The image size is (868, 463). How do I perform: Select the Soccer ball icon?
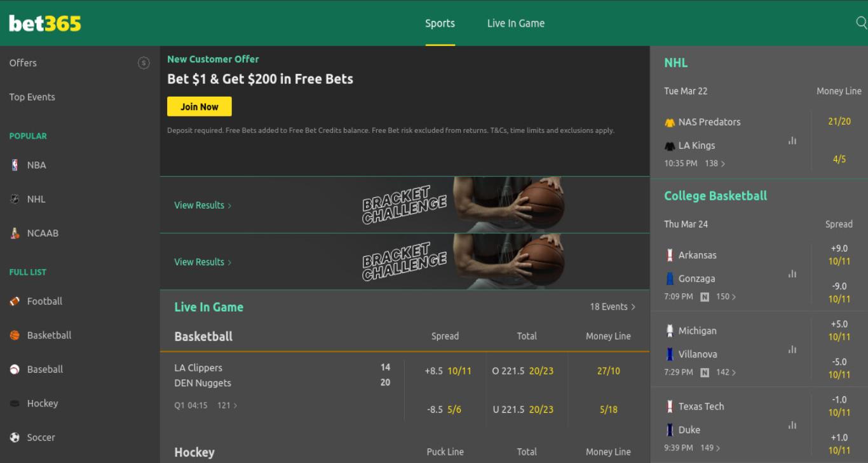click(15, 438)
